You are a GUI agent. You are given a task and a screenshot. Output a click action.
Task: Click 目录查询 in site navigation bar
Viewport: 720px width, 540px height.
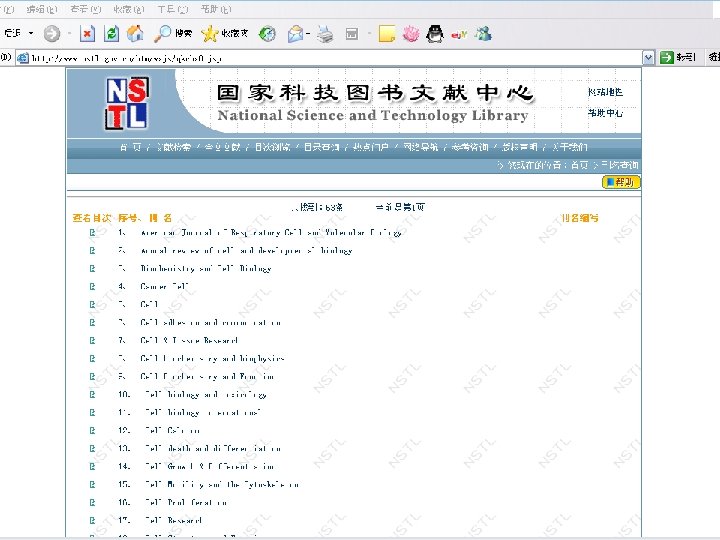(321, 147)
